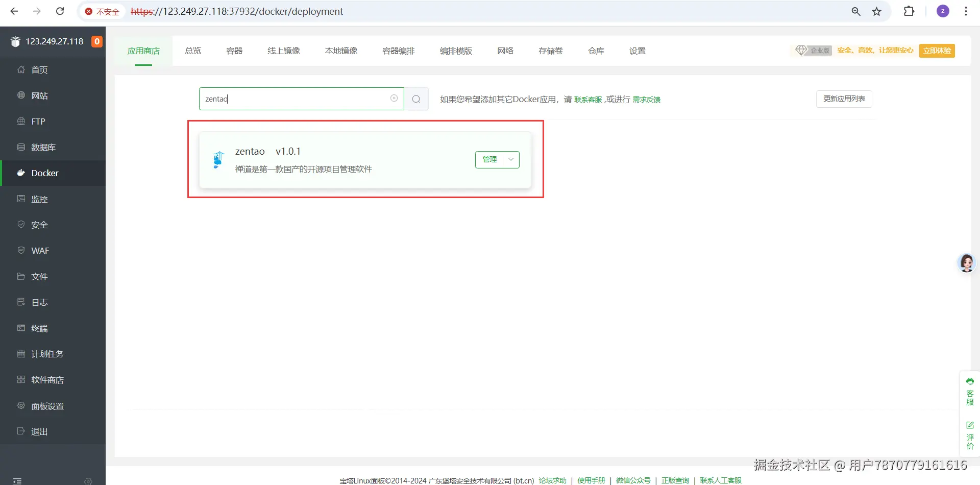Click the 需求反馈 link
The width and height of the screenshot is (980, 485).
(647, 100)
